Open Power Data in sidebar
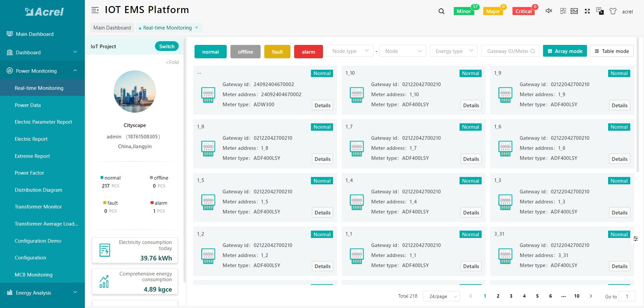 pos(28,105)
